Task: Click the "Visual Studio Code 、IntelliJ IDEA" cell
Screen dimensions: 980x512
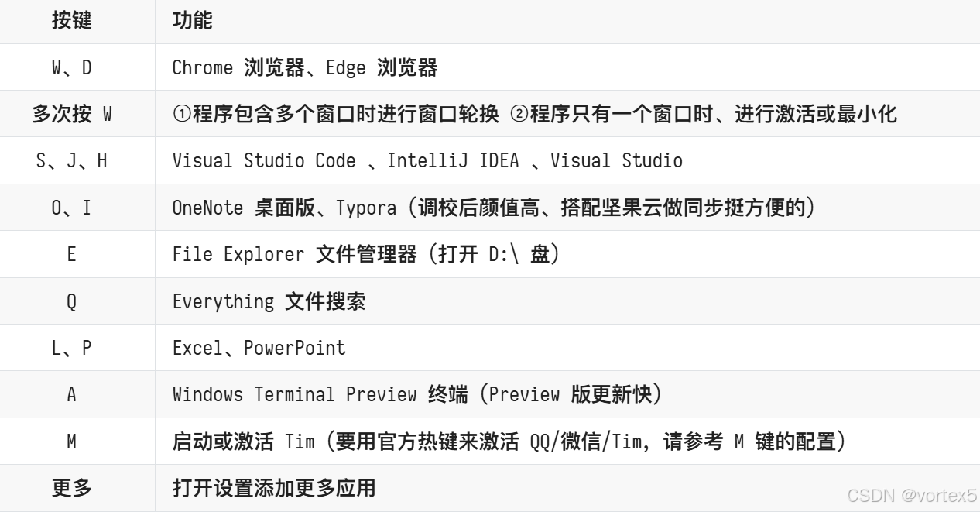Action: pyautogui.click(x=567, y=160)
